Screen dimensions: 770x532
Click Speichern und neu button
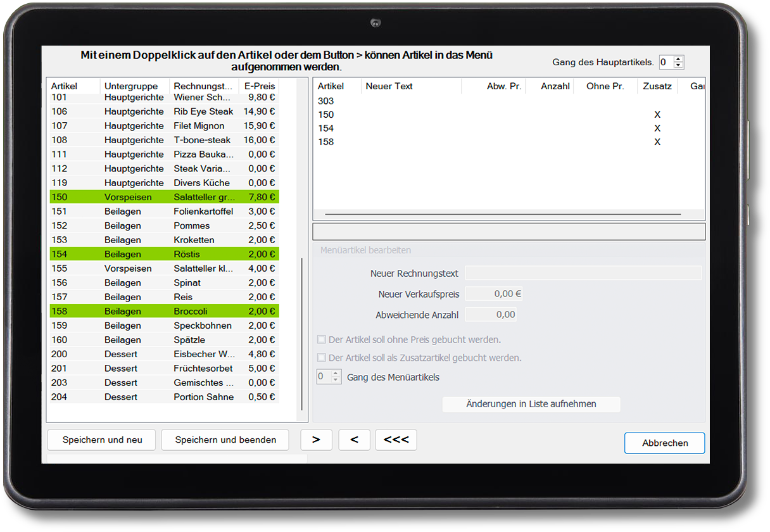102,440
